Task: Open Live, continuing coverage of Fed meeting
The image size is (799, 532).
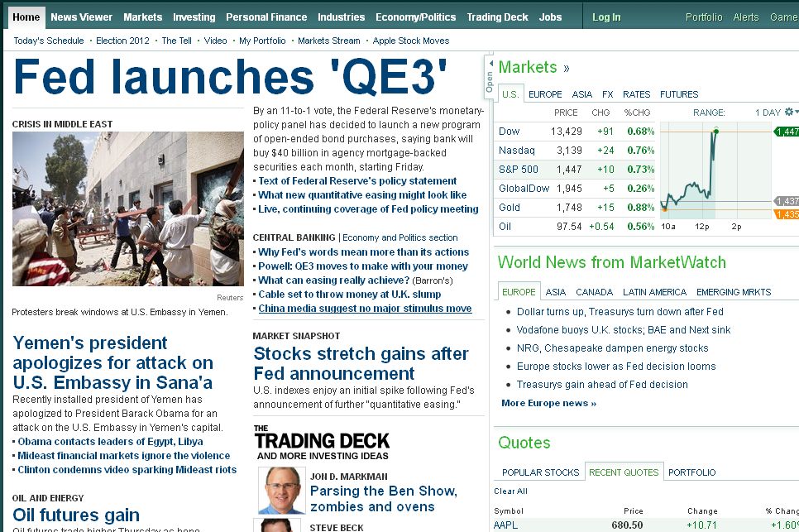Action: coord(368,209)
